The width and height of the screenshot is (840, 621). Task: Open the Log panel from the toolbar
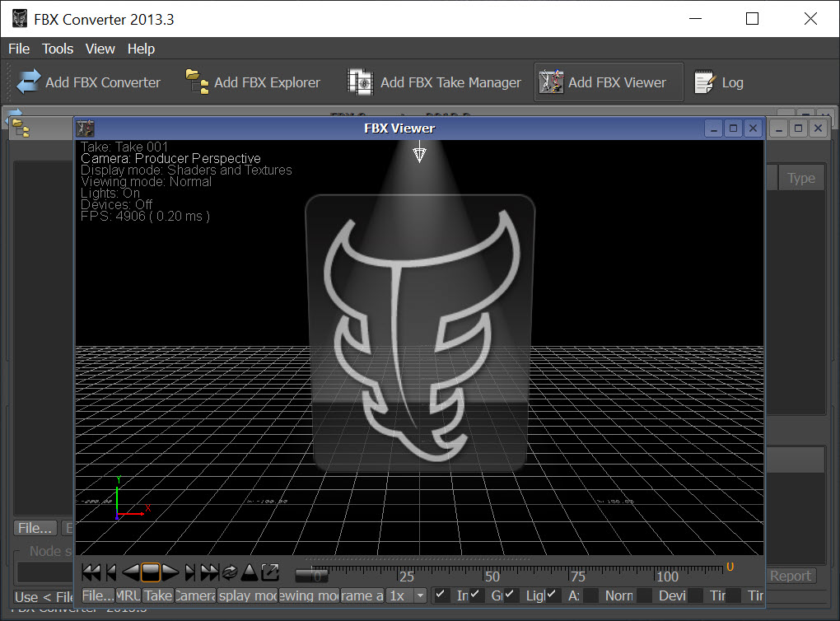[719, 82]
